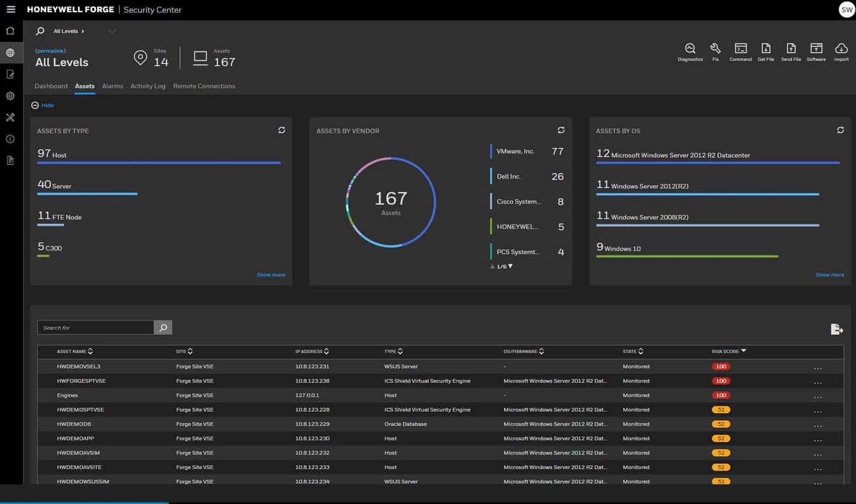Click the Assets laptop icon
The width and height of the screenshot is (856, 504).
200,58
